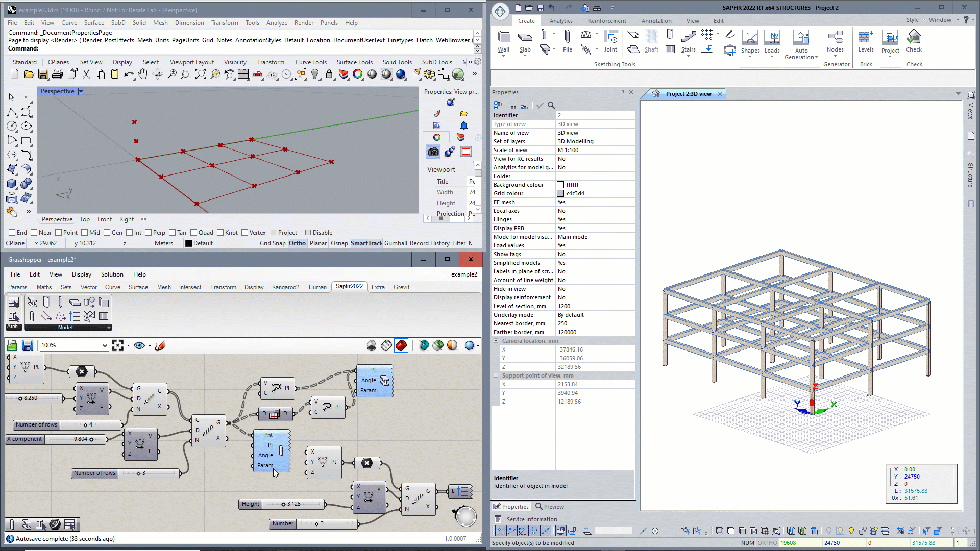
Task: Open the Stairs tool
Action: 688,41
